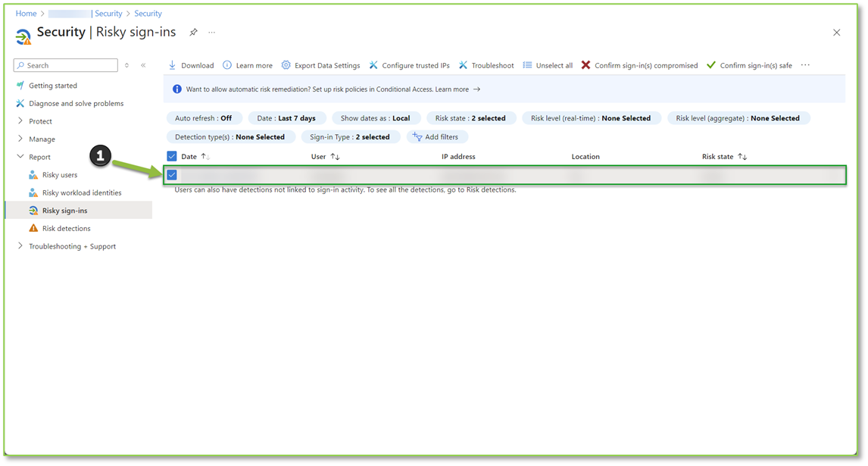Select Risky users in the Report section
The width and height of the screenshot is (868, 466).
58,174
